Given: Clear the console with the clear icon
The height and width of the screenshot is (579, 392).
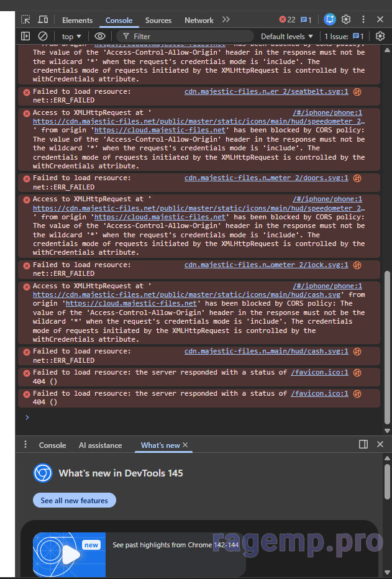Looking at the screenshot, I should click(x=43, y=37).
